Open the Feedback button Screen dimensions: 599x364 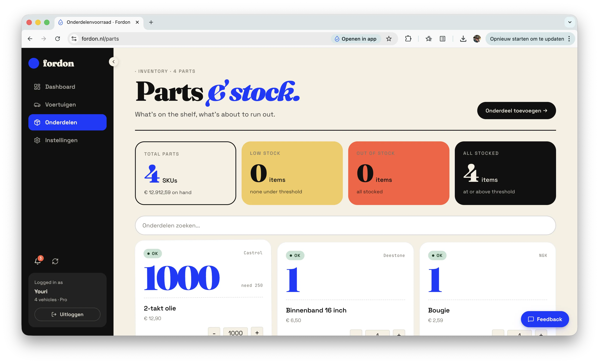545,319
